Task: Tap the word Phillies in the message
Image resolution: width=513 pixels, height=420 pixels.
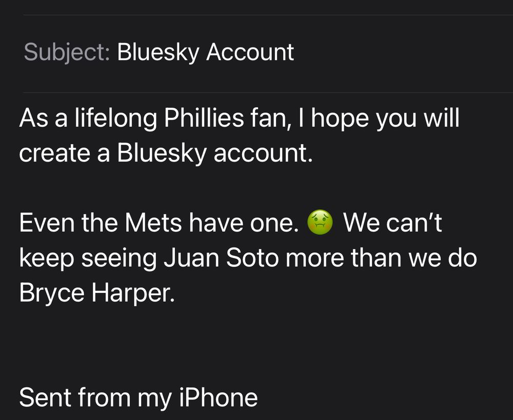Action: (204, 118)
